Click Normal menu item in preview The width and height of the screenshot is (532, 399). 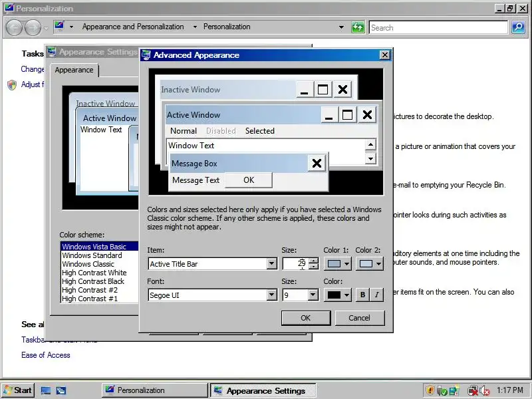pos(184,131)
